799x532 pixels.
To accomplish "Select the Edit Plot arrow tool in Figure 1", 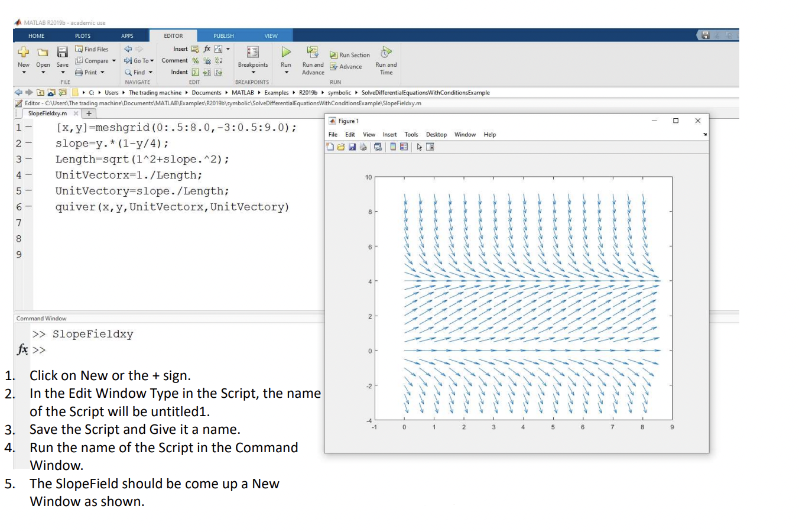I will pos(419,147).
